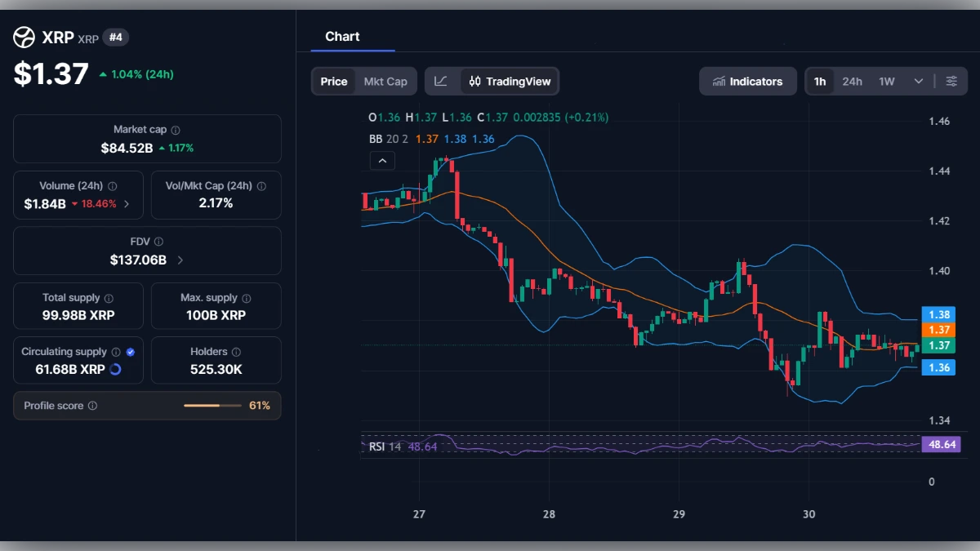Click the #4 rank badge
980x551 pixels.
pyautogui.click(x=116, y=38)
